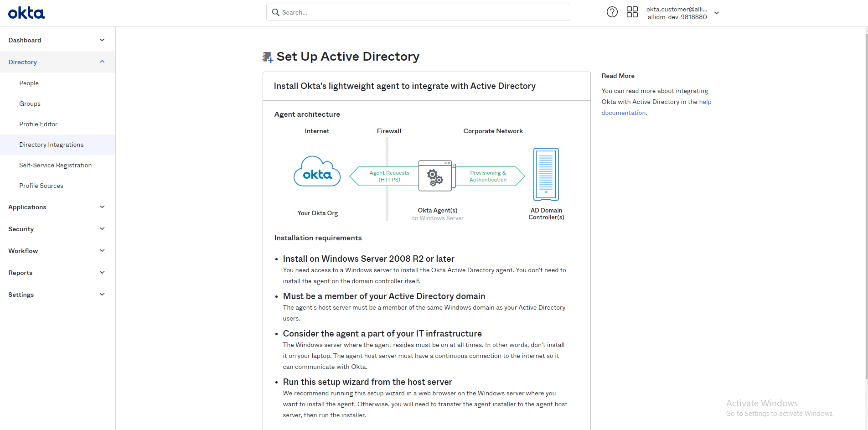
Task: Click the Agent Requests (HTTPS) arrow
Action: pyautogui.click(x=384, y=176)
